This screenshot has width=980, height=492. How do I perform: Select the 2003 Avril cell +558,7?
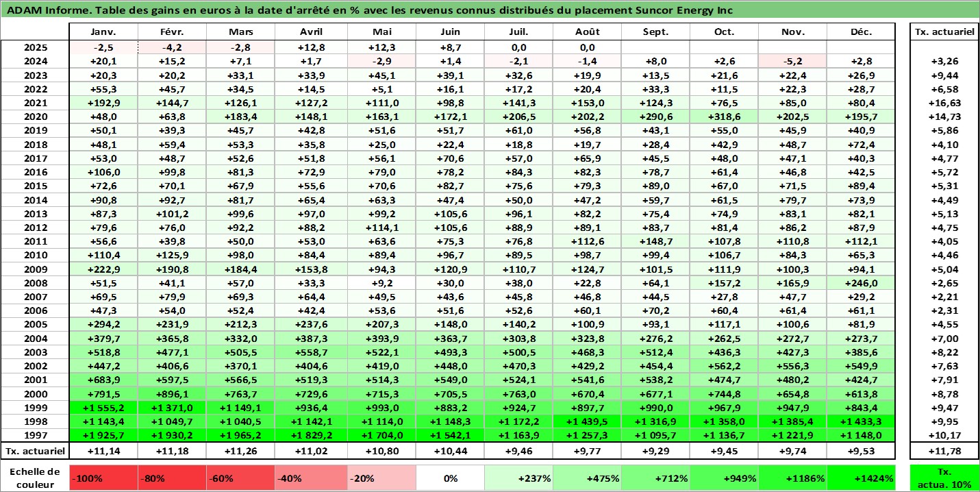pos(312,352)
